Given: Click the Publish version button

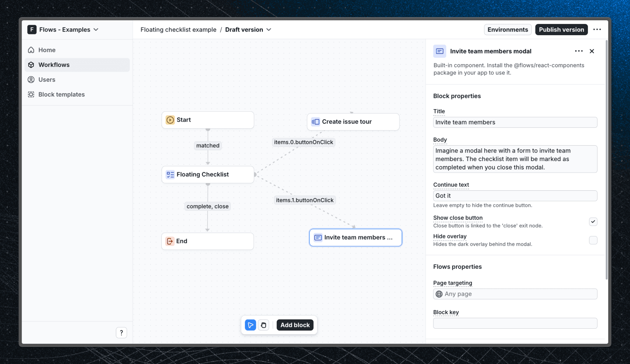Looking at the screenshot, I should tap(561, 29).
